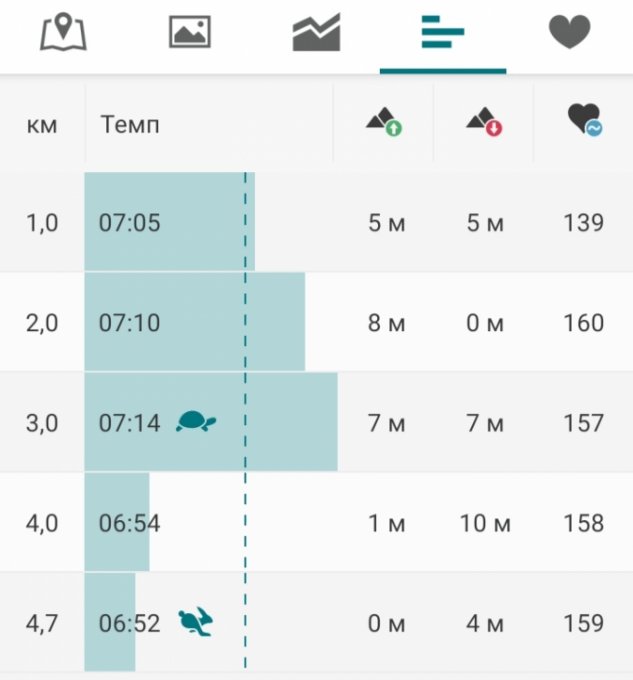Click the elevation loss column icon
633x680 pixels.
(x=484, y=124)
